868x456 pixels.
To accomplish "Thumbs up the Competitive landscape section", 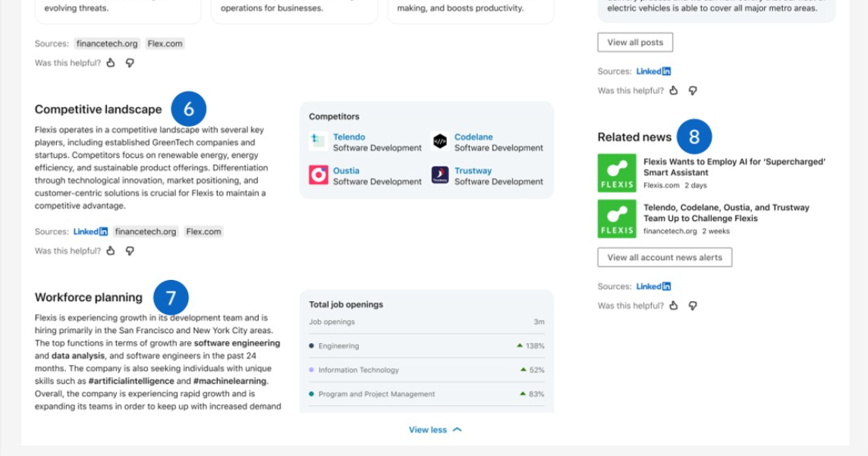I will [111, 250].
